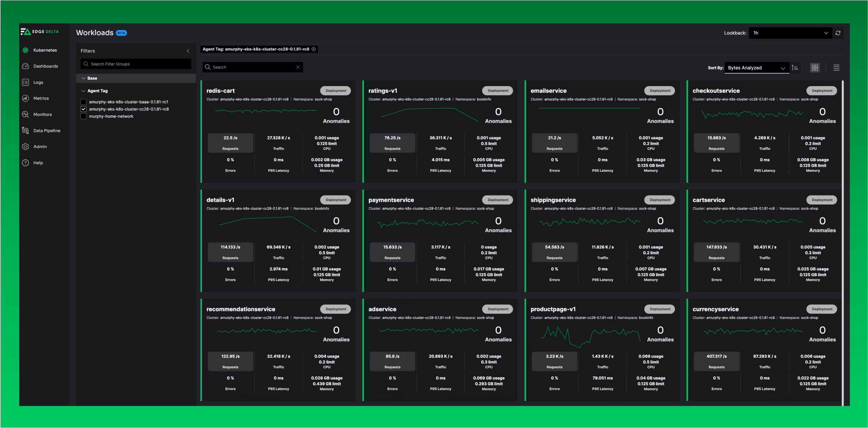The image size is (868, 428).
Task: Remove the Agent Tag filter chip
Action: (x=314, y=49)
